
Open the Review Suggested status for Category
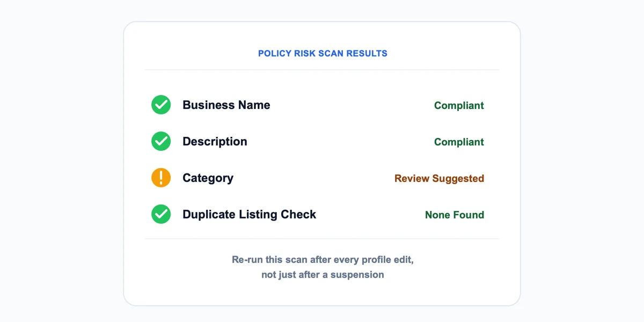click(439, 179)
